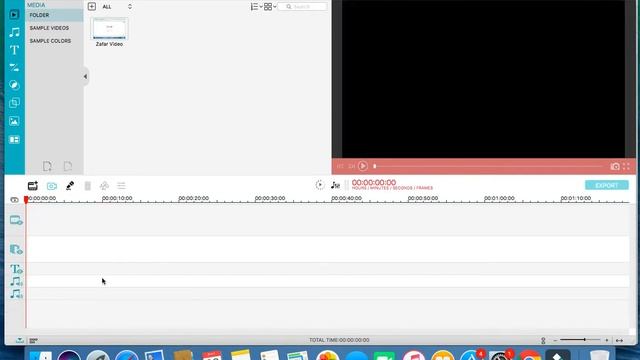Click the TOTAL TIME status text
640x360 pixels.
(x=339, y=340)
